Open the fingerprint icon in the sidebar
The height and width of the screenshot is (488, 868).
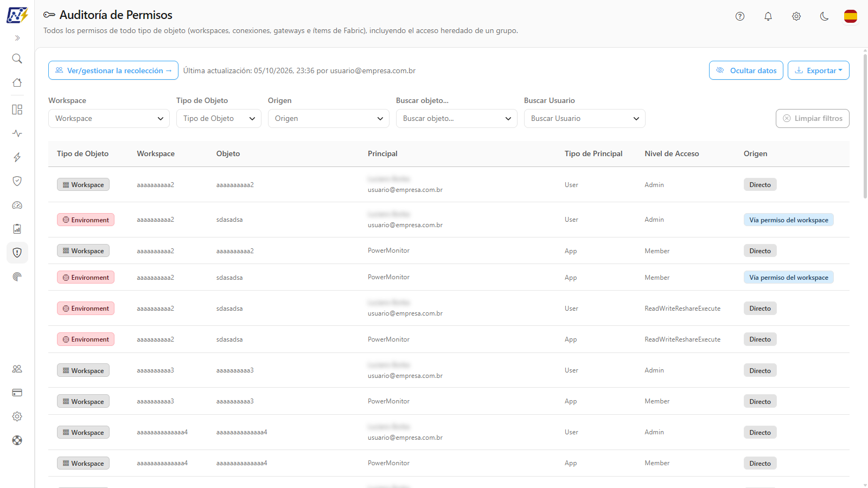click(17, 277)
